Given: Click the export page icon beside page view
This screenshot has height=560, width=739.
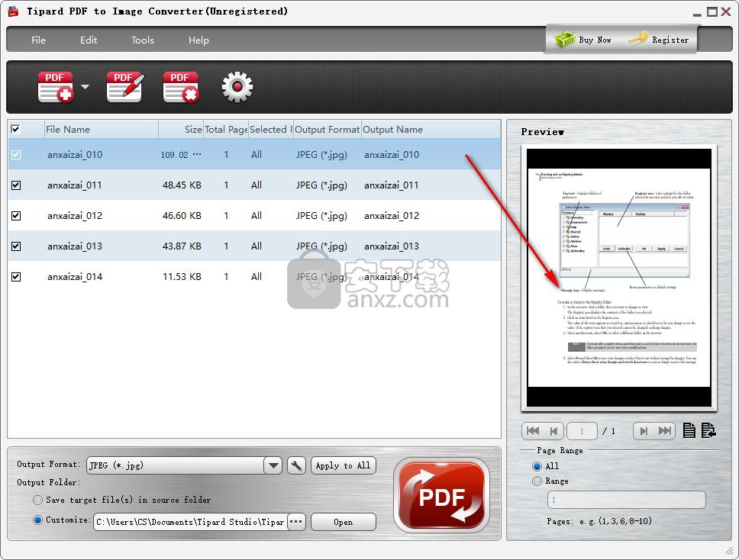Looking at the screenshot, I should pos(708,430).
